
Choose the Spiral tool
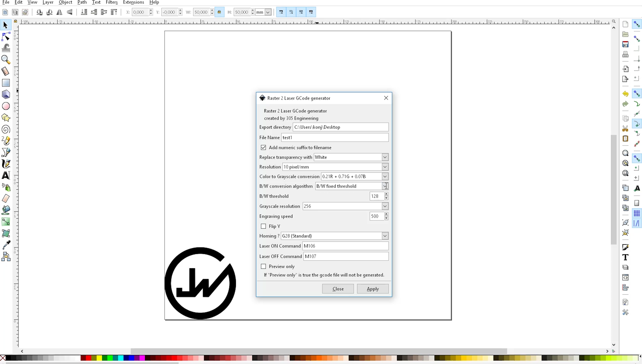[x=6, y=129]
